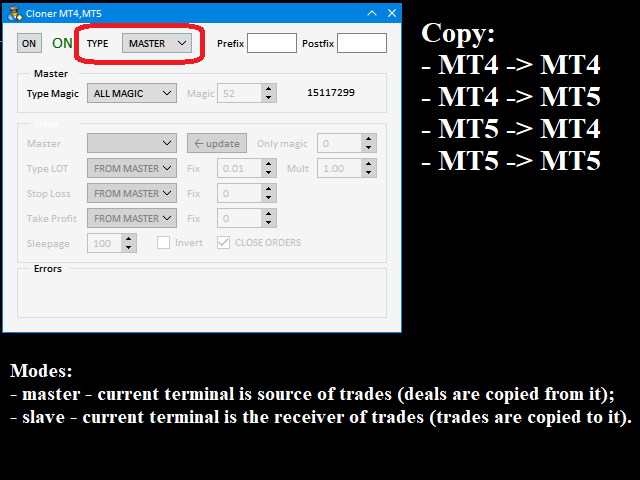
Task: Open the Slave Master account dropdown
Action: click(x=132, y=143)
